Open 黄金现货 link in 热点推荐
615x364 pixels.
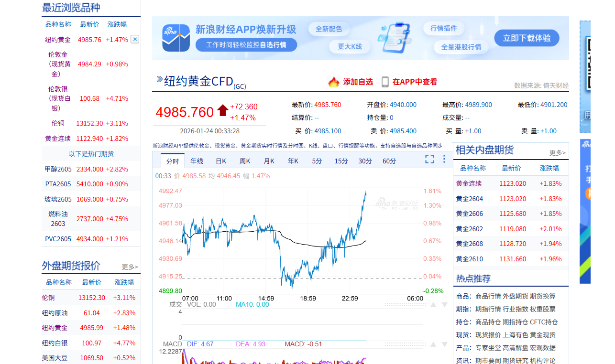coord(542,335)
